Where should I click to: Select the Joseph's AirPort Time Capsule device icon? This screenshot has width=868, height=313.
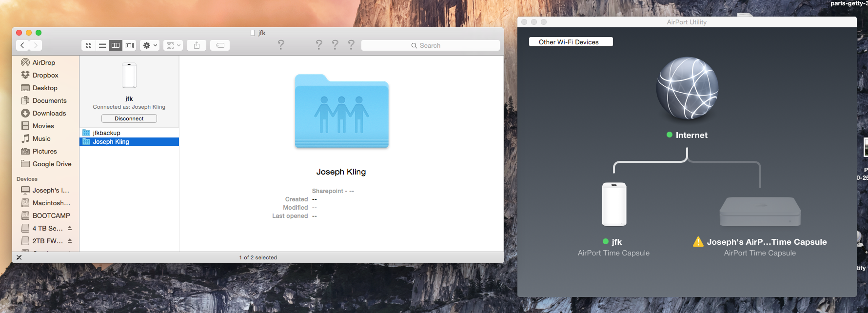(x=760, y=211)
